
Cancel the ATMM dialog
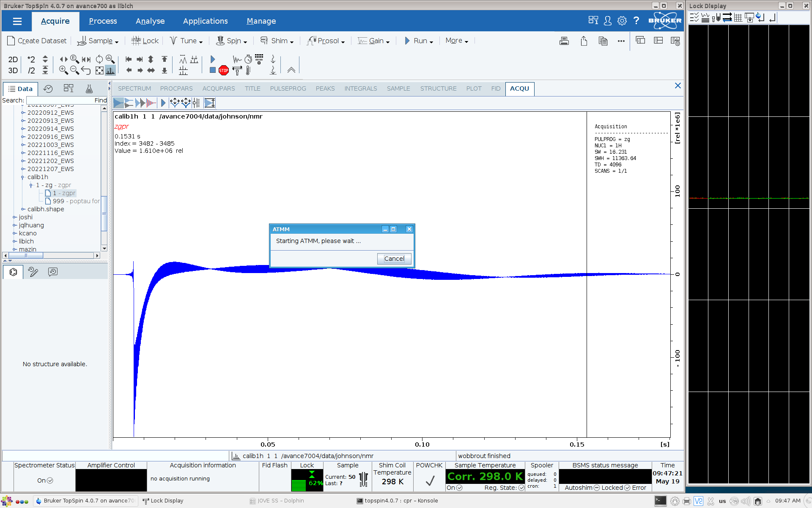click(x=394, y=259)
